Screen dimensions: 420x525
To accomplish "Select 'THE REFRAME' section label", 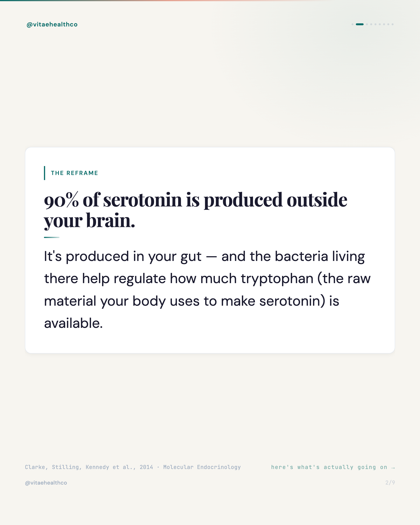I will tap(74, 173).
